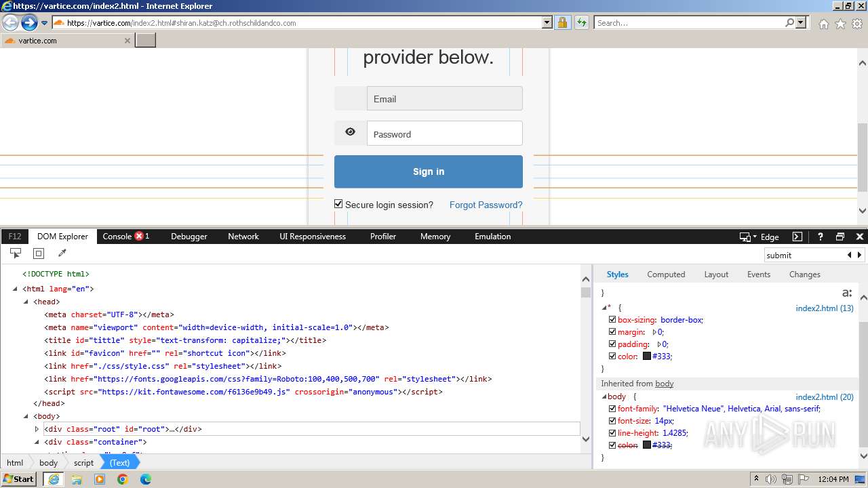Viewport: 868px width, 488px height.
Task: Open the address bar history dropdown
Action: coord(547,22)
